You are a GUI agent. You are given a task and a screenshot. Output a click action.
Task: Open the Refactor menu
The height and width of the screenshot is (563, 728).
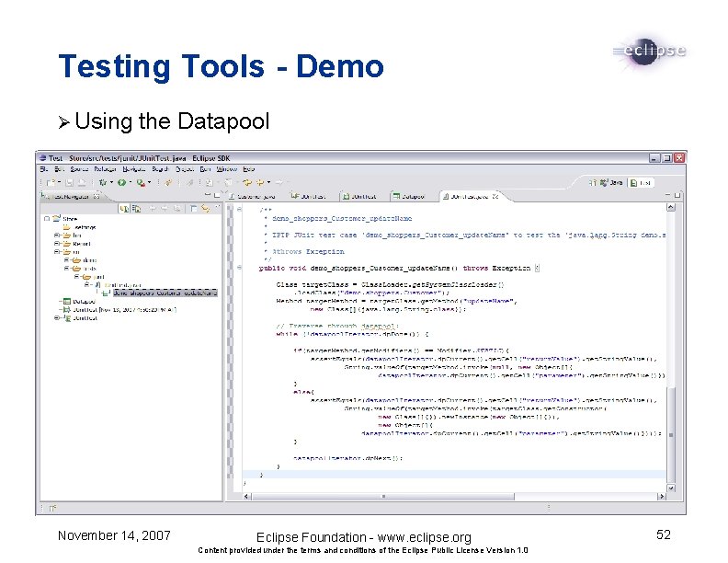point(106,169)
